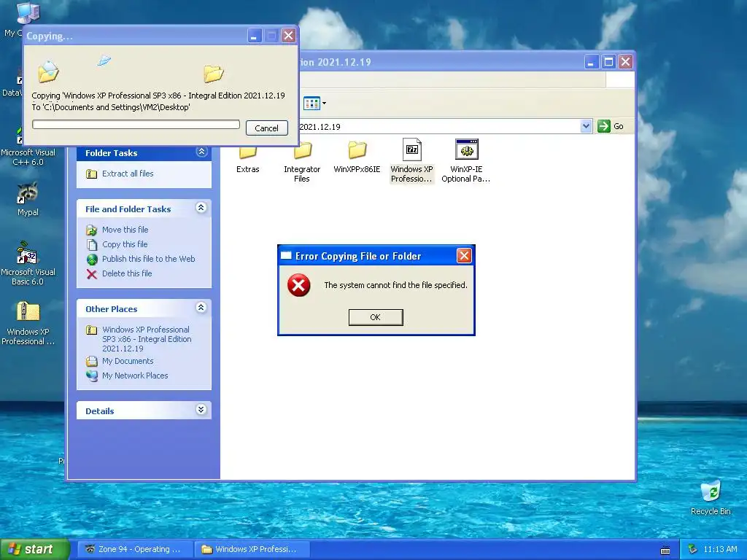Switch to Zone 94 taskbar window
The image size is (747, 560).
click(135, 549)
